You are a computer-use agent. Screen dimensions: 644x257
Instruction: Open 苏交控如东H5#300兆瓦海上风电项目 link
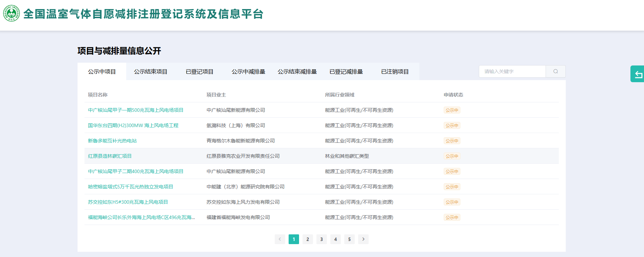(128, 202)
